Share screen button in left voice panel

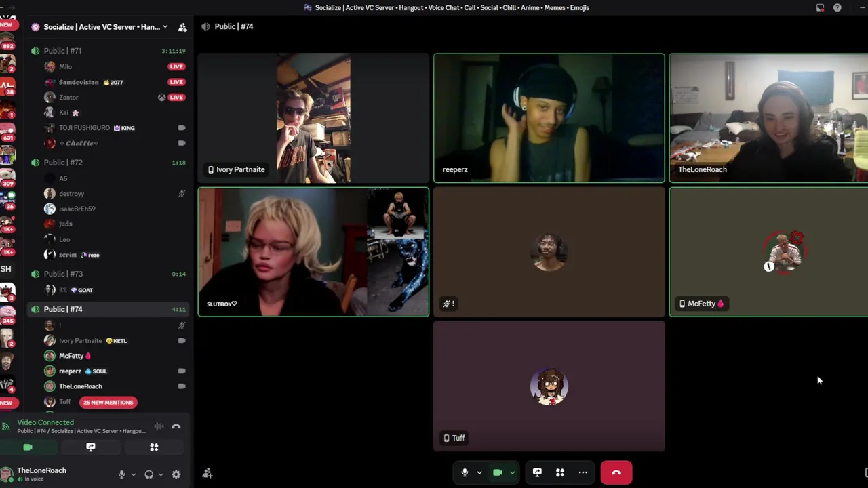[91, 447]
